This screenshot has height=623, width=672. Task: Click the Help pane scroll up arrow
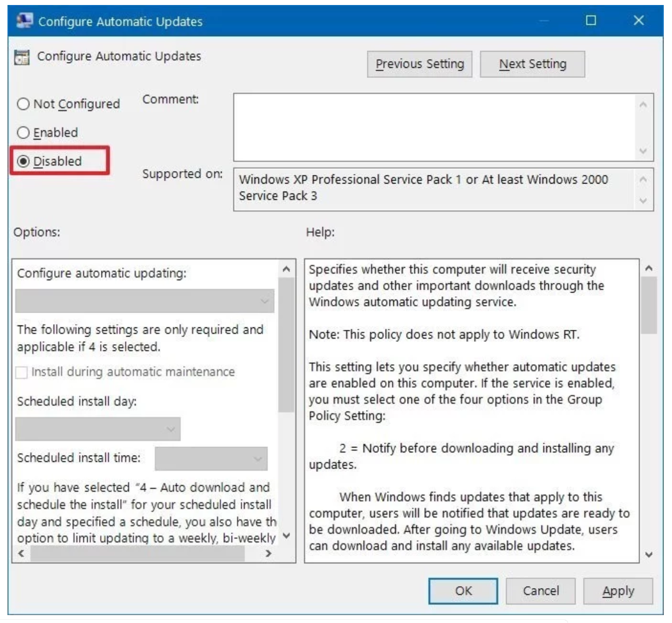click(x=649, y=268)
